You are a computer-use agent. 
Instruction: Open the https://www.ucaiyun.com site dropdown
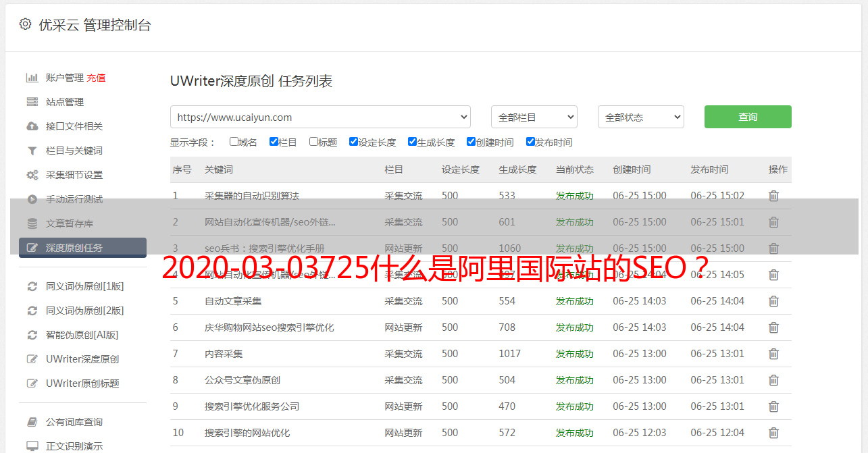[320, 117]
